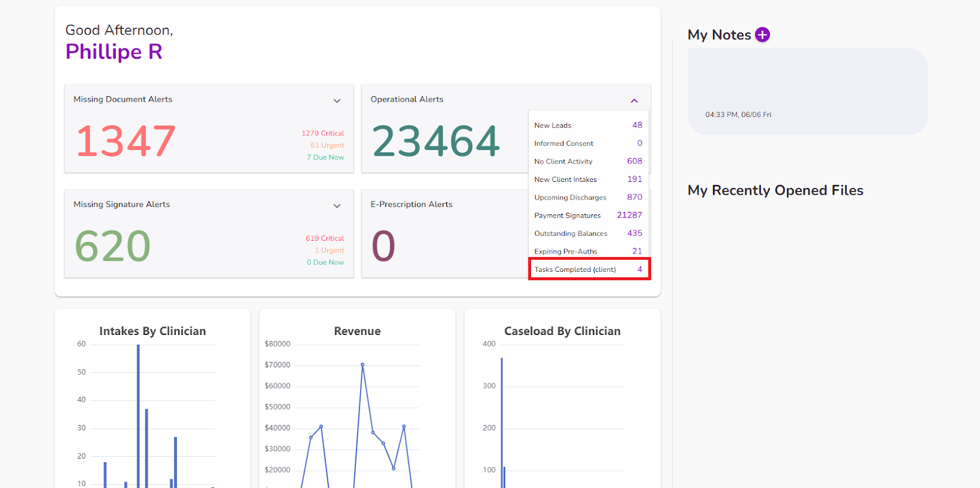Click No Client Activity count 608

tap(635, 161)
